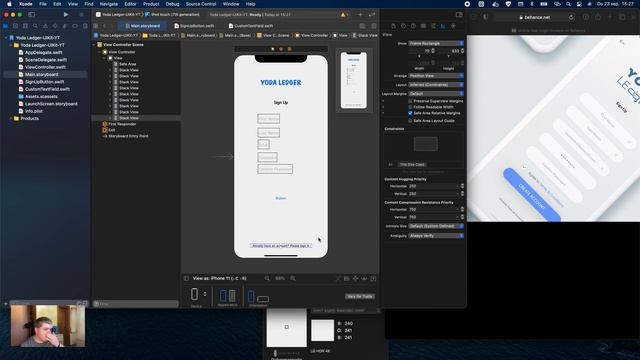Open the Find navigator magnifier icon
Viewport: 640px width, 360px height.
click(36, 26)
